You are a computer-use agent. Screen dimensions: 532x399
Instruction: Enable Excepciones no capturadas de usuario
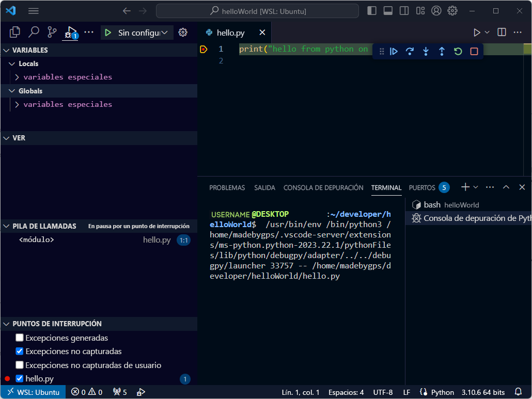pyautogui.click(x=20, y=365)
